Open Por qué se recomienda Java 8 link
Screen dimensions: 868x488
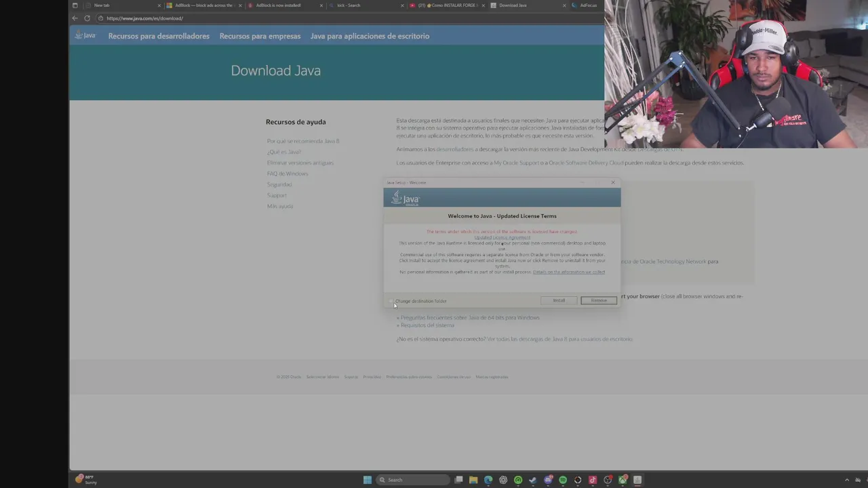tap(303, 141)
